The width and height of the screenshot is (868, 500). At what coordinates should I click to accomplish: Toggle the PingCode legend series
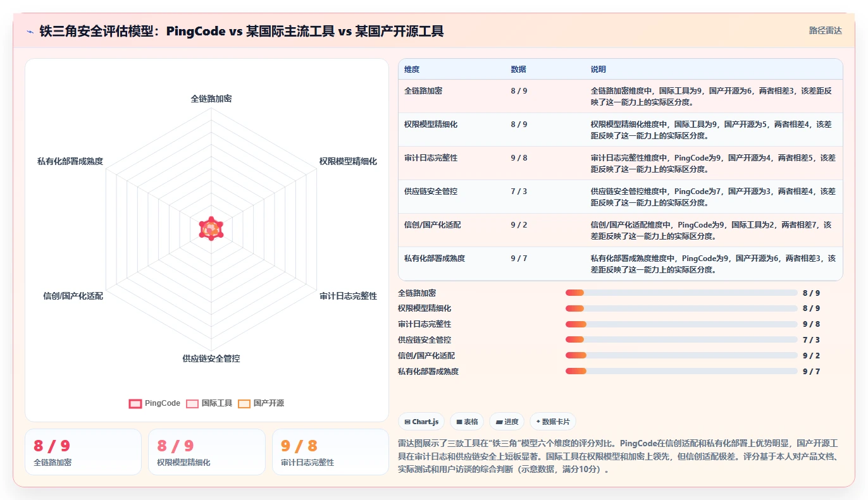154,403
